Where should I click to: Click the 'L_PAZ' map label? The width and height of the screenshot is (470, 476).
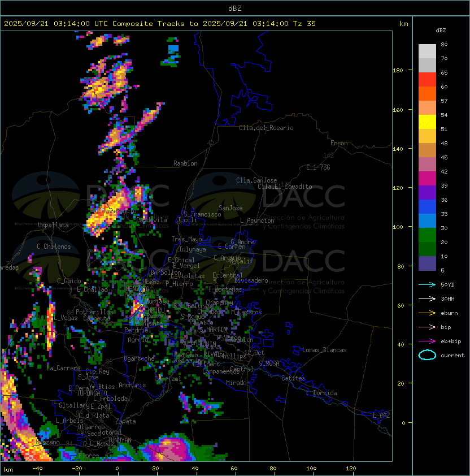[381, 416]
